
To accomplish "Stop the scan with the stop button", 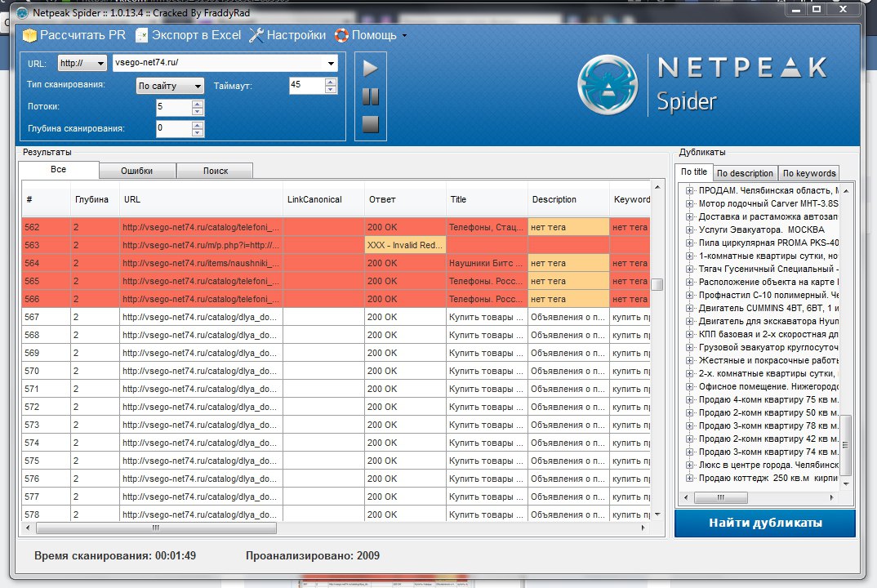I will coord(370,124).
